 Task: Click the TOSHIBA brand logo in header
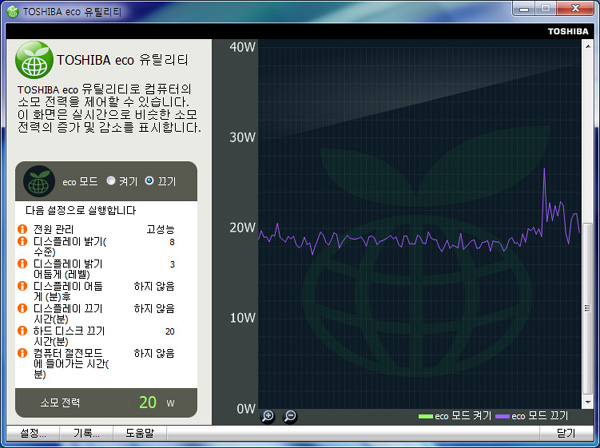568,31
